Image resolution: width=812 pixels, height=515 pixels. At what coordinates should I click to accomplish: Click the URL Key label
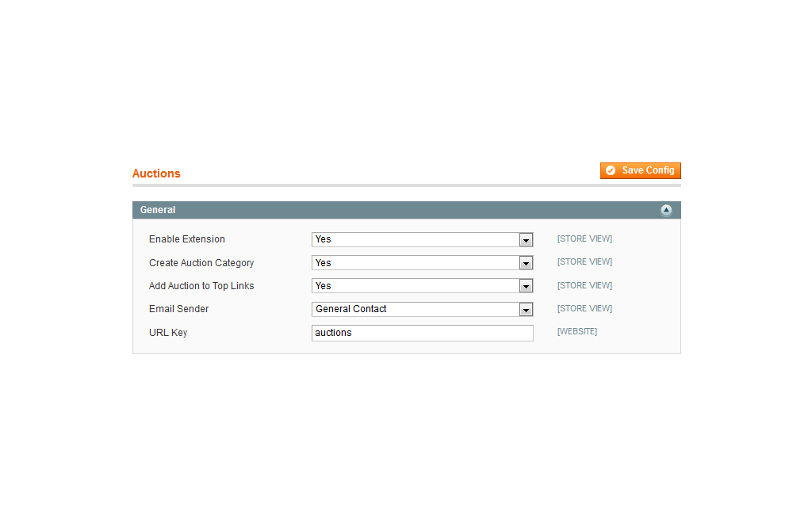pyautogui.click(x=168, y=333)
